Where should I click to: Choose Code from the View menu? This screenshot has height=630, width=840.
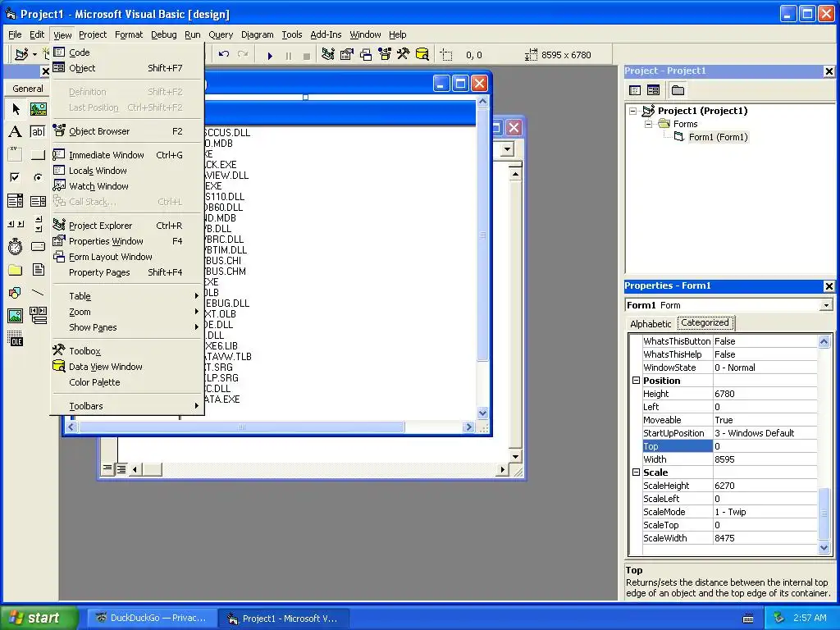[127, 52]
